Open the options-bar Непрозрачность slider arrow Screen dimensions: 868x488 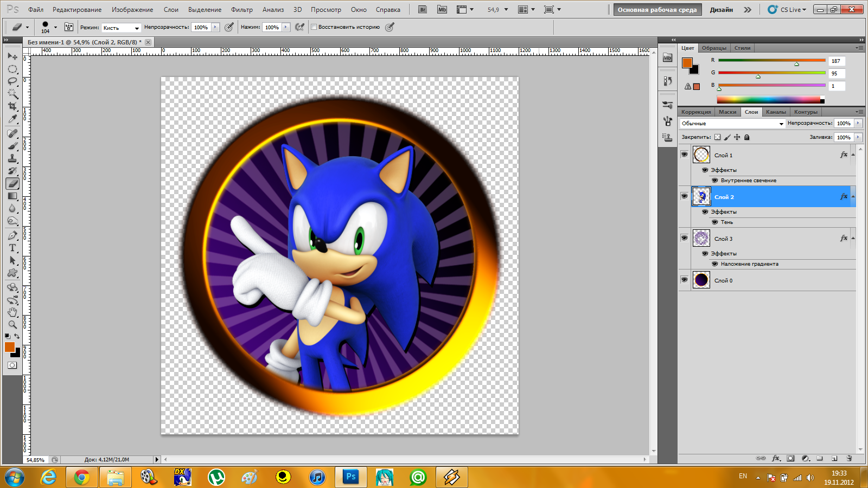tap(215, 27)
